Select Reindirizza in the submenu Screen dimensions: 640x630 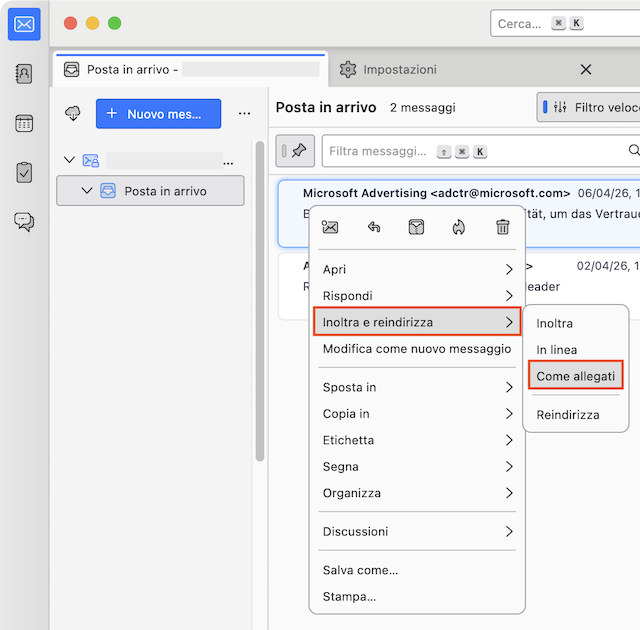[x=576, y=415]
